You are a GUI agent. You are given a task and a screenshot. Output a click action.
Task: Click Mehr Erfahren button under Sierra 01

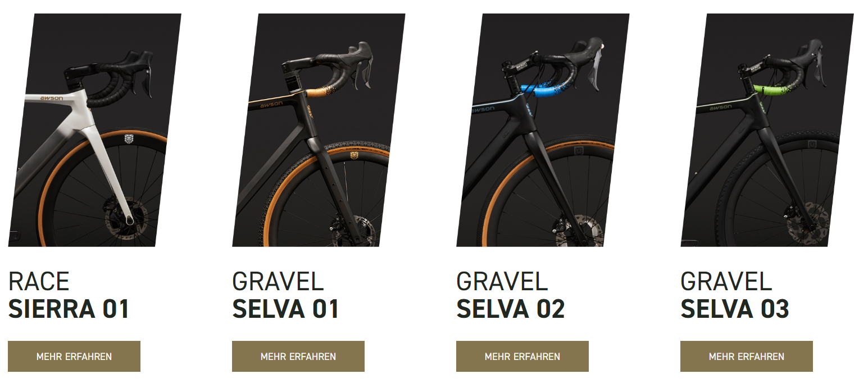pos(74,357)
